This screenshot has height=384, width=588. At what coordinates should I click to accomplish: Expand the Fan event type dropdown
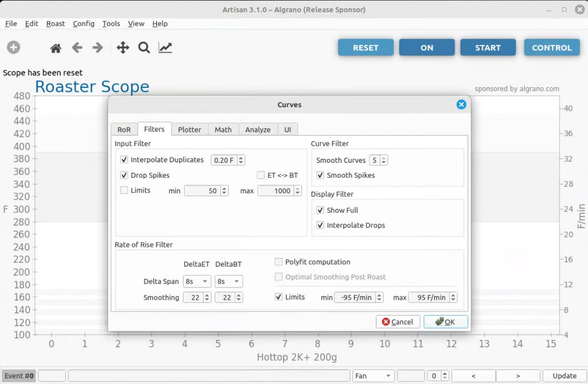coord(373,376)
